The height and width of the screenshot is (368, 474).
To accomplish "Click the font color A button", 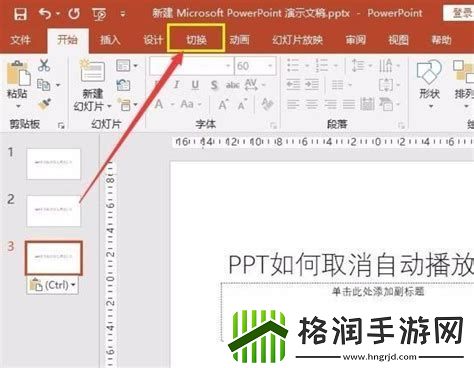I will click(x=159, y=105).
